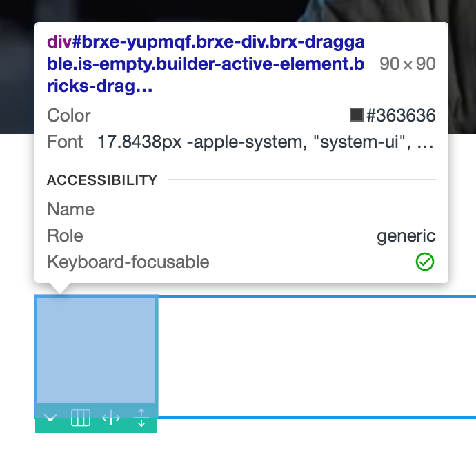476x464 pixels.
Task: Click the #363636 color swatch square
Action: (357, 115)
